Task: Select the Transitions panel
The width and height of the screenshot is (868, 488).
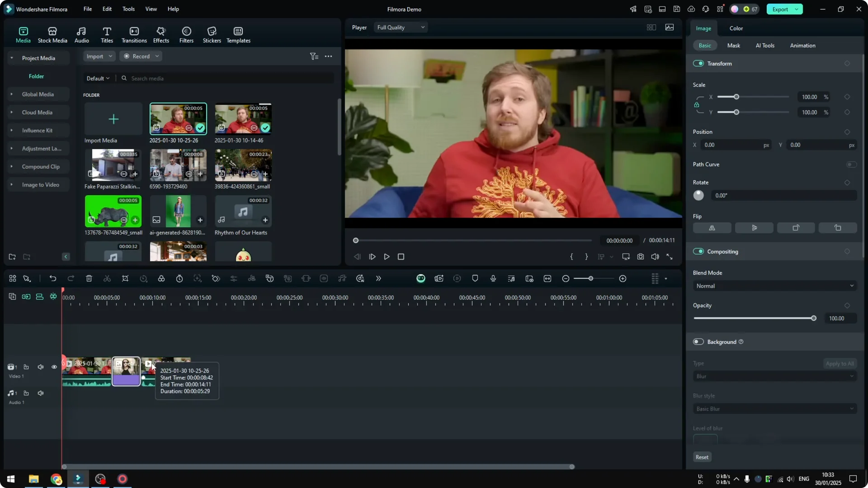Action: point(134,34)
